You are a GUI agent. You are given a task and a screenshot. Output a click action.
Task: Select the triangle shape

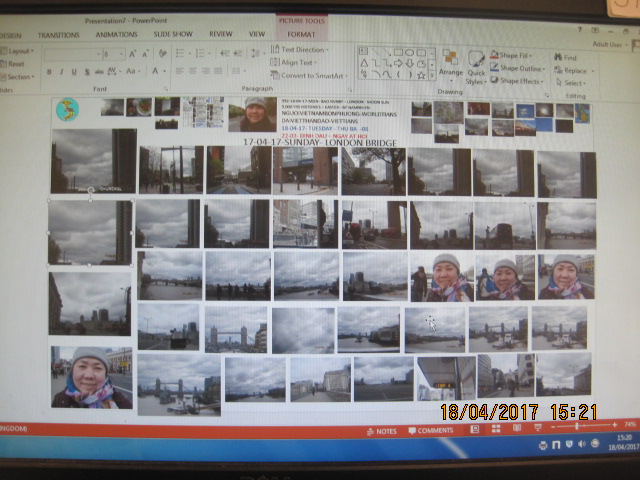(364, 63)
